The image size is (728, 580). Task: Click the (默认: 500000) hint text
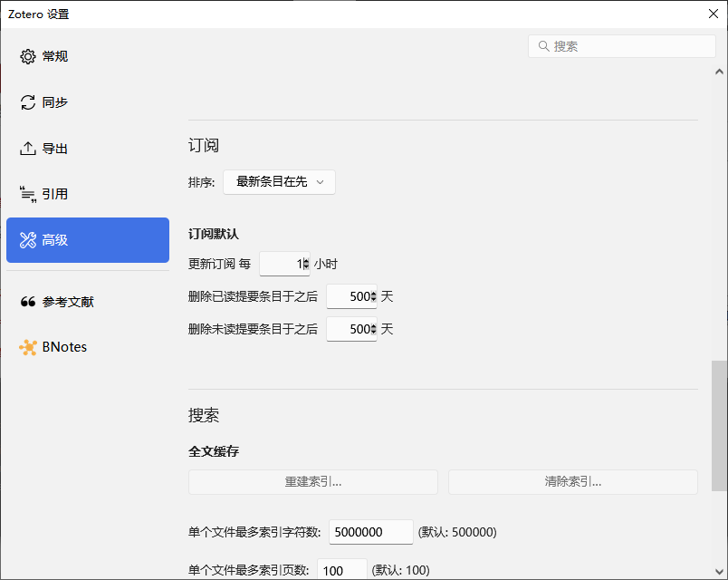tap(457, 532)
